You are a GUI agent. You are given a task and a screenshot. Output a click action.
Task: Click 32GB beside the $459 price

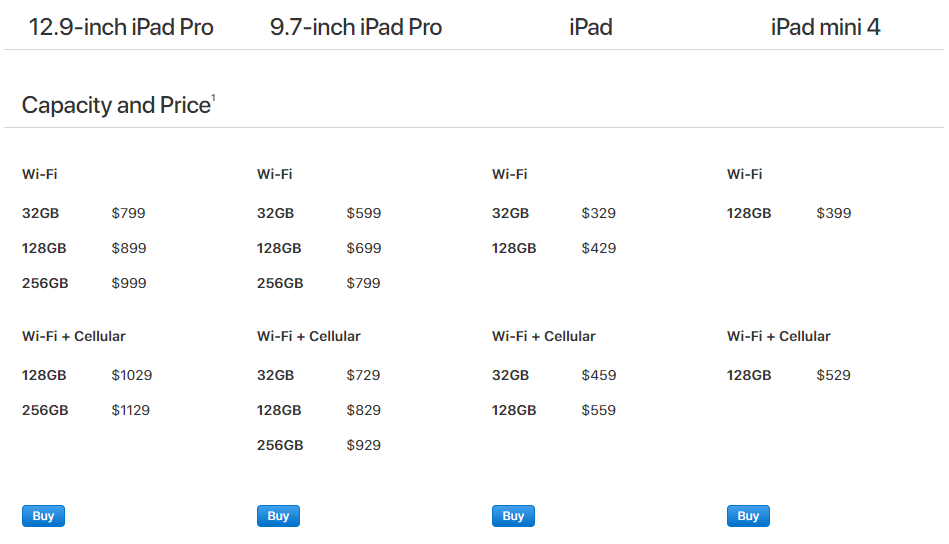(x=510, y=375)
